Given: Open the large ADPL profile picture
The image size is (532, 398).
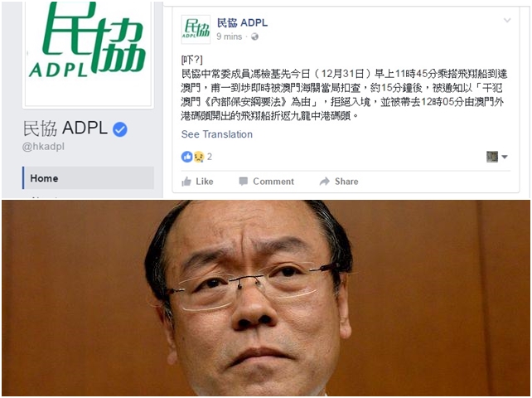Looking at the screenshot, I should (x=88, y=53).
